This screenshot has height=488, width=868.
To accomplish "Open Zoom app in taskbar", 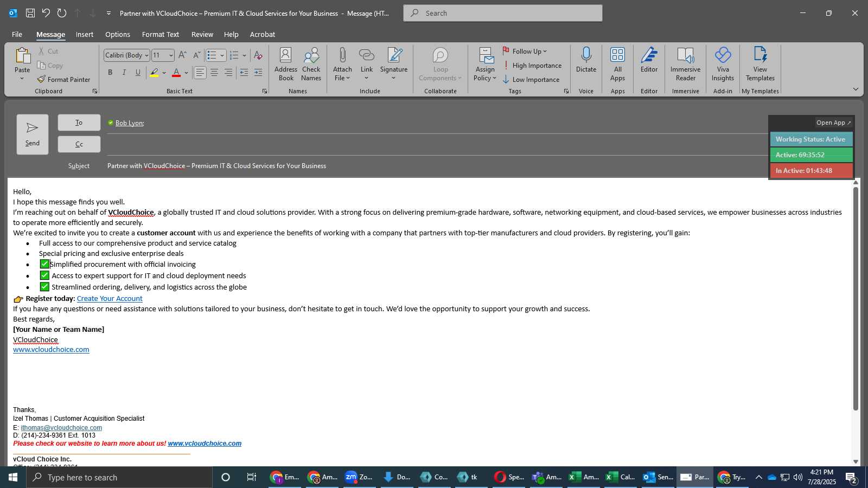I will click(x=359, y=477).
